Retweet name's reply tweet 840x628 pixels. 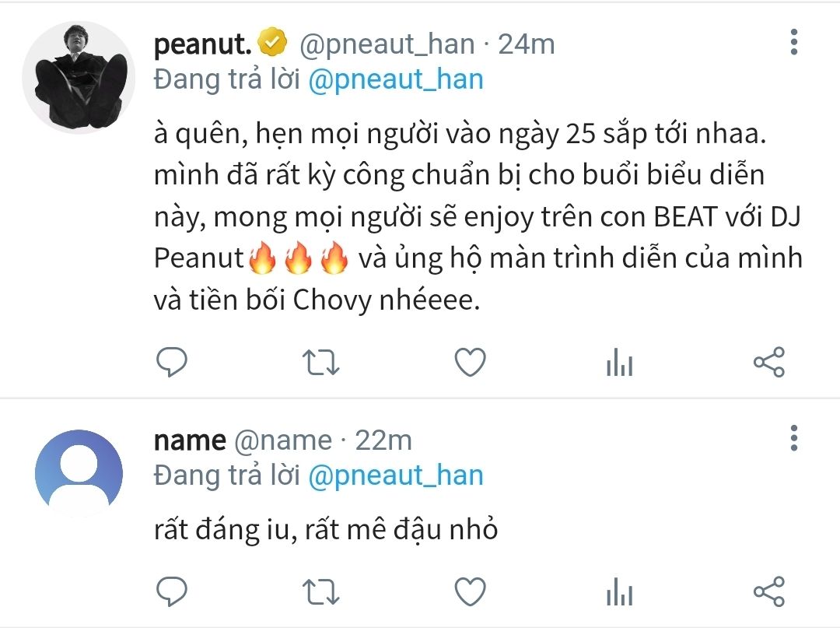click(x=320, y=591)
